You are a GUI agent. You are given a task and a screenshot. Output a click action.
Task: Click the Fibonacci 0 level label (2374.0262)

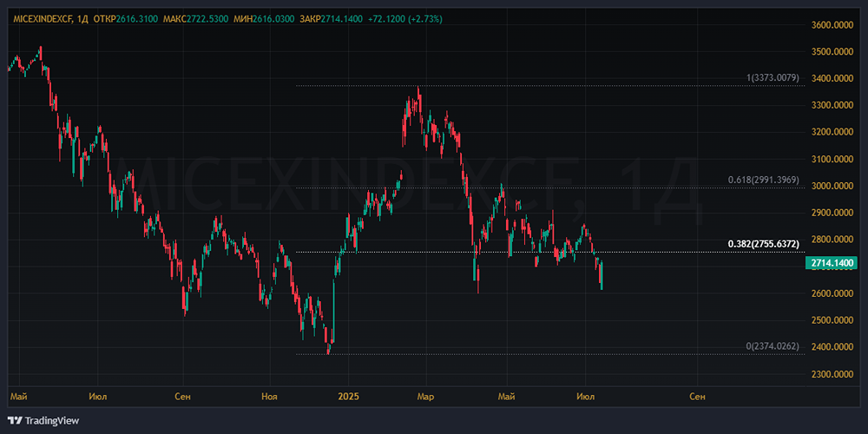click(x=773, y=346)
